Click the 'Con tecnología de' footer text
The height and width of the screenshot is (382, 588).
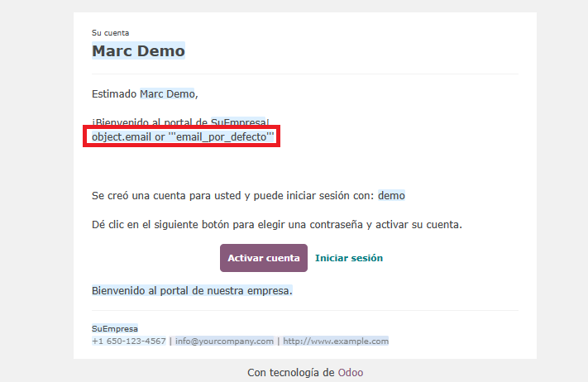tap(290, 372)
